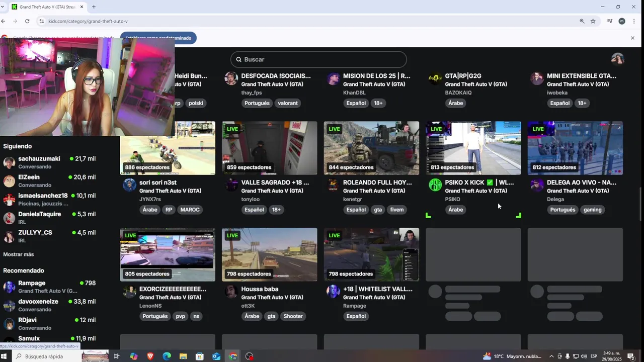The image size is (644, 362).
Task: Open kenetgr channel avatar
Action: point(333,185)
